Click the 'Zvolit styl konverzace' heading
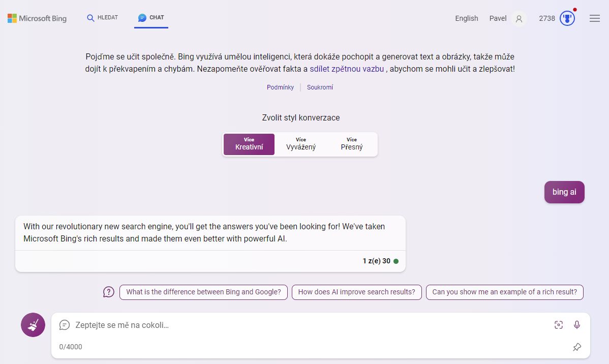This screenshot has height=364, width=609. click(301, 118)
